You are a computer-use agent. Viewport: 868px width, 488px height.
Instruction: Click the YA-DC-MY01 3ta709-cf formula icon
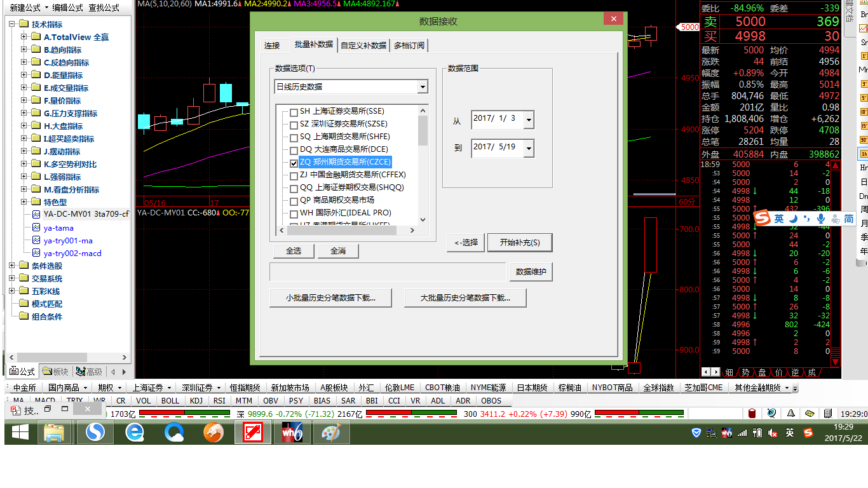36,214
